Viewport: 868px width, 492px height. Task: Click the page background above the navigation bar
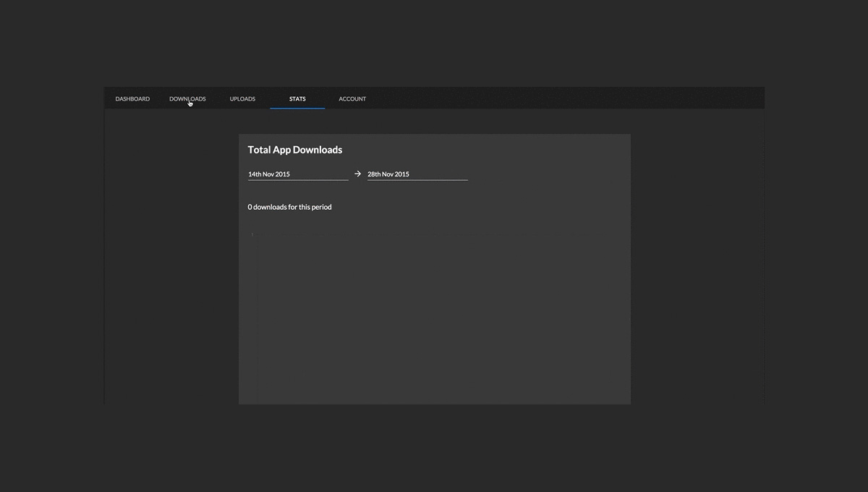(434, 43)
